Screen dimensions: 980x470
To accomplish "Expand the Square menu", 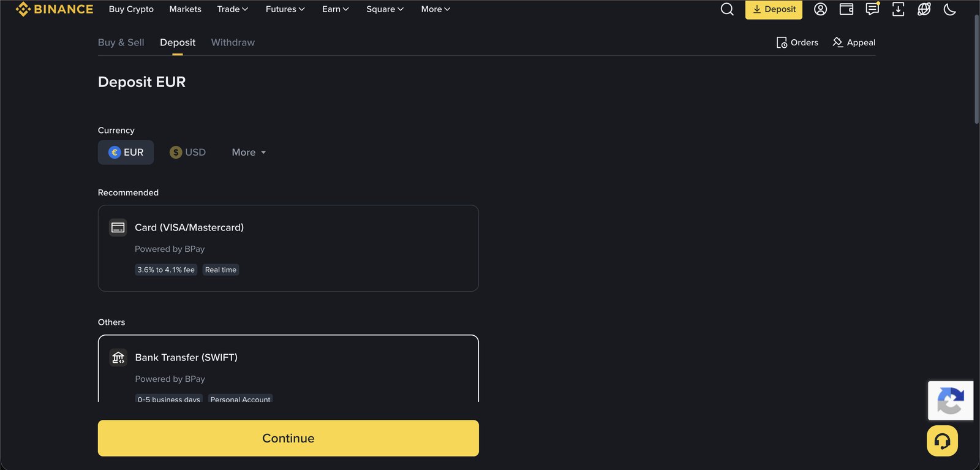I will (385, 9).
